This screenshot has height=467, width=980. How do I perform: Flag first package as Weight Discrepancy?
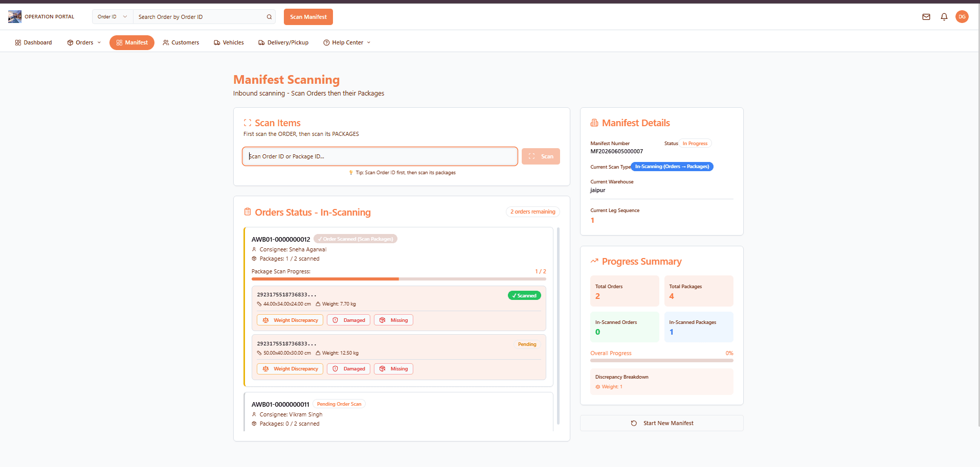tap(290, 320)
